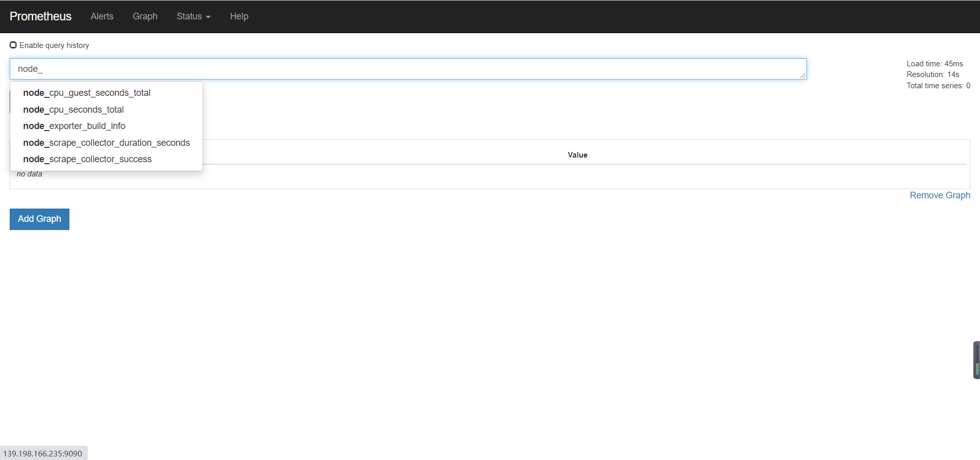Enable query history checkbox
This screenshot has height=460, width=980.
tap(13, 45)
